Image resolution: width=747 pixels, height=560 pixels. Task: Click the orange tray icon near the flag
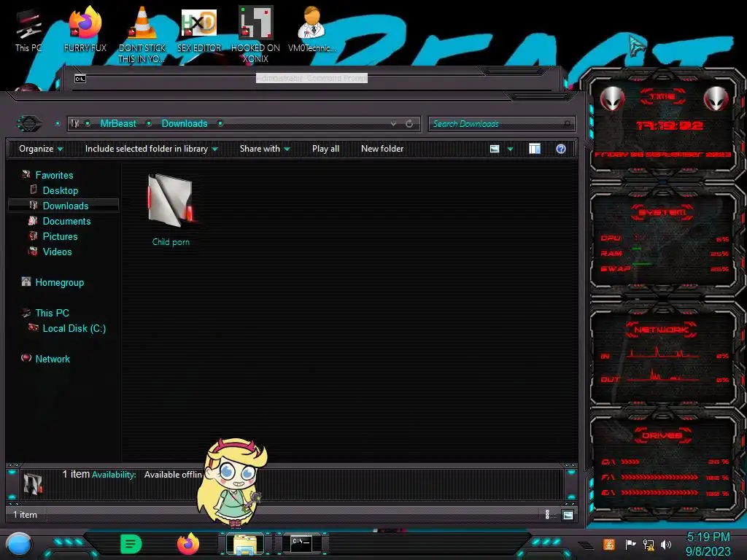609,544
